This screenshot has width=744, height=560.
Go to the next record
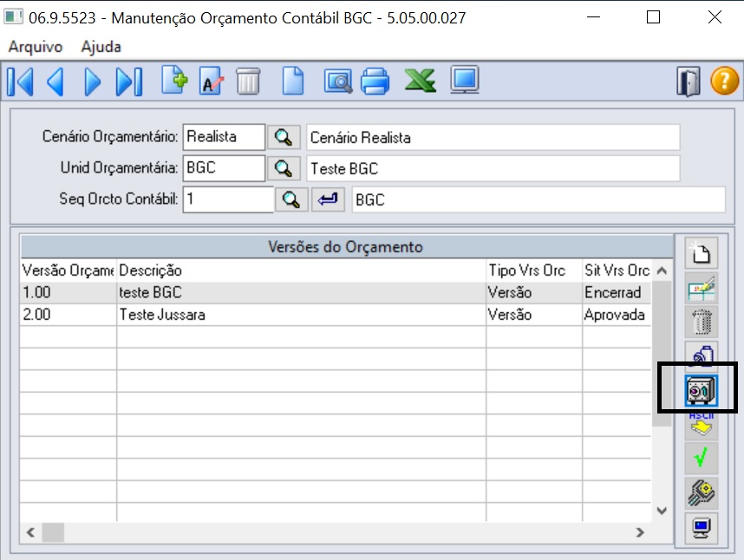coord(92,81)
